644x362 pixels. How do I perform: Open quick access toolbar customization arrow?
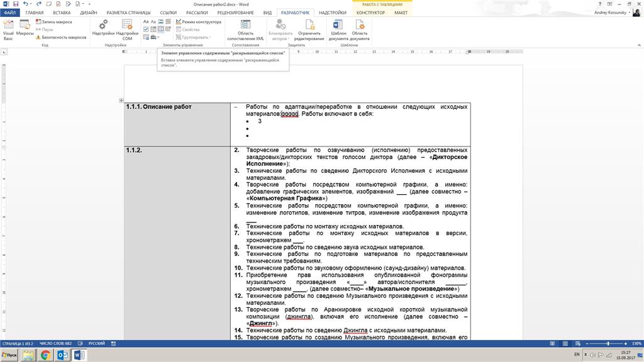[89, 4]
